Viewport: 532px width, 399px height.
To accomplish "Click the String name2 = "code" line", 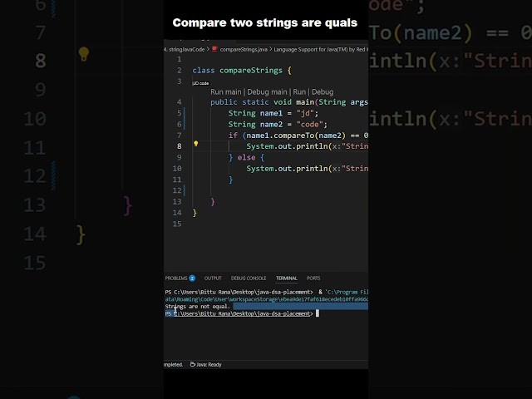I will (x=278, y=125).
